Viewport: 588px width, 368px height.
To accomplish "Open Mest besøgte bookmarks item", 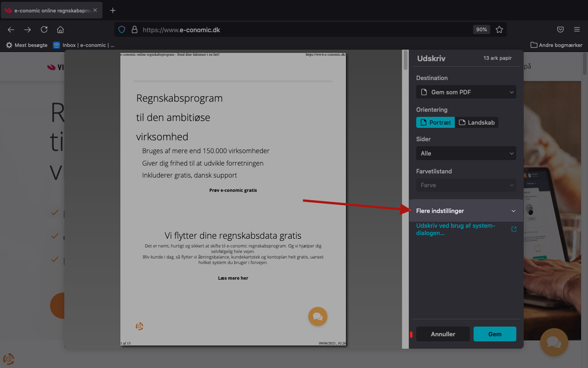I will click(27, 45).
